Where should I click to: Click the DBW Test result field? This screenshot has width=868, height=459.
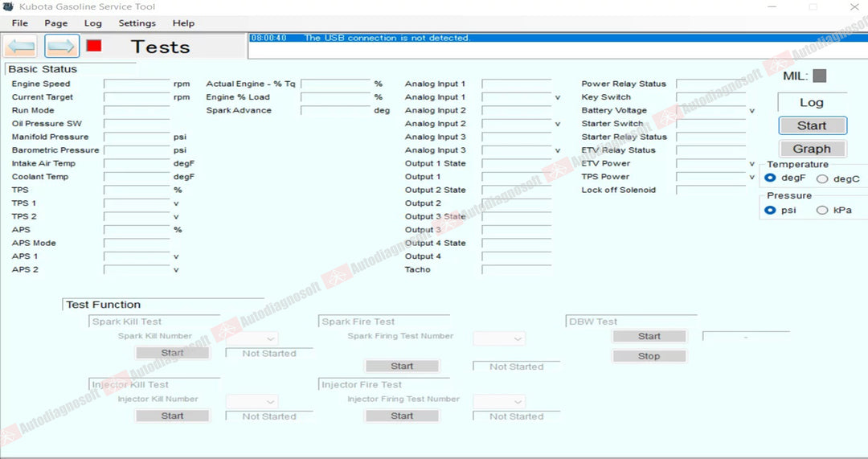click(746, 337)
